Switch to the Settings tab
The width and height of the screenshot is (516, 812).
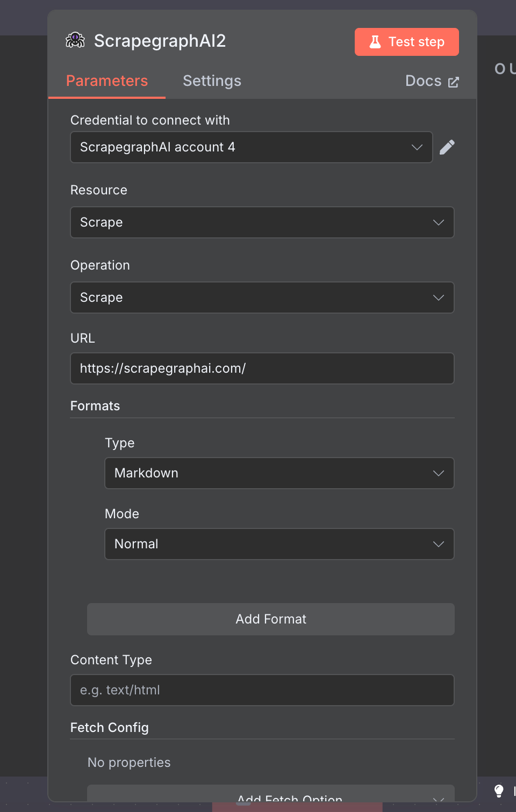click(212, 81)
